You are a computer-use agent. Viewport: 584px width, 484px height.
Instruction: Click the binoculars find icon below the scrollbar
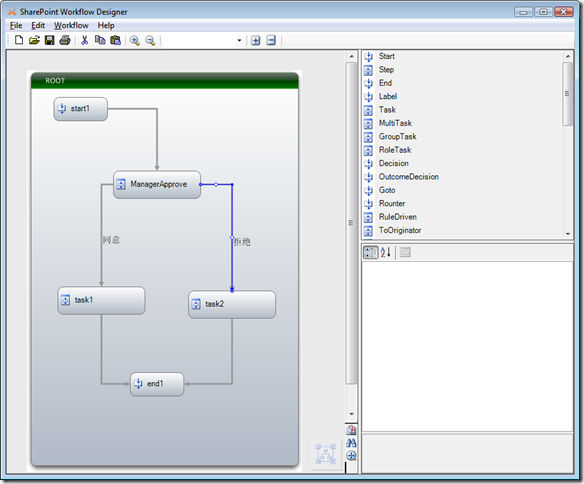click(x=351, y=443)
